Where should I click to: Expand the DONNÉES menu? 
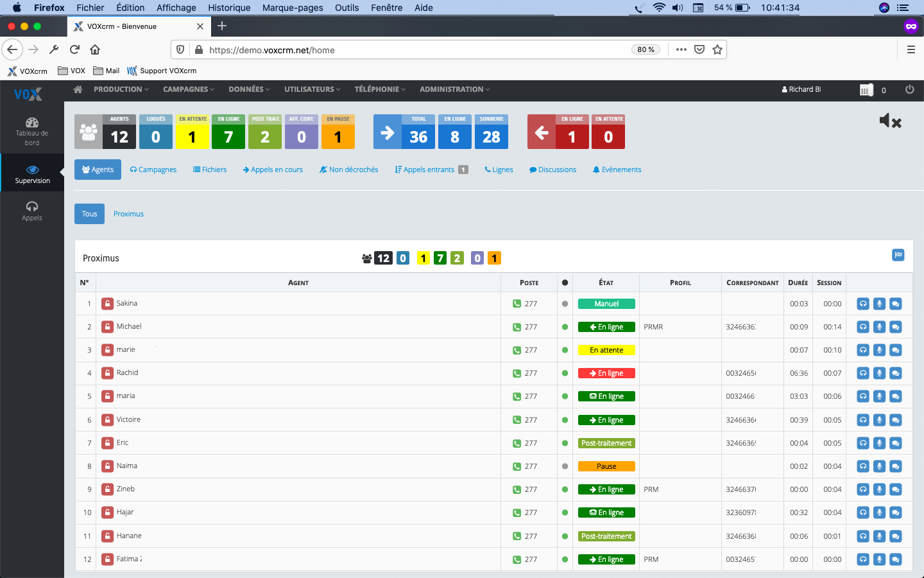tap(249, 89)
